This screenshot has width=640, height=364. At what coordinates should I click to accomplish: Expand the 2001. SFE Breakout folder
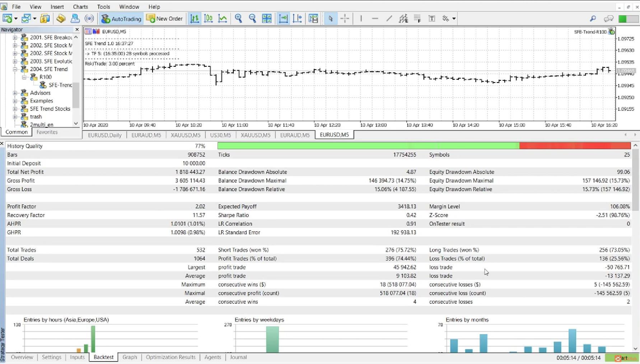point(15,37)
